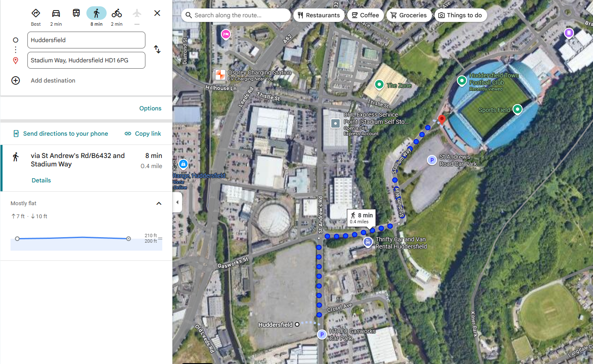The image size is (593, 364).
Task: Open HTAFC Gasworks Car Park marker
Action: point(322,335)
